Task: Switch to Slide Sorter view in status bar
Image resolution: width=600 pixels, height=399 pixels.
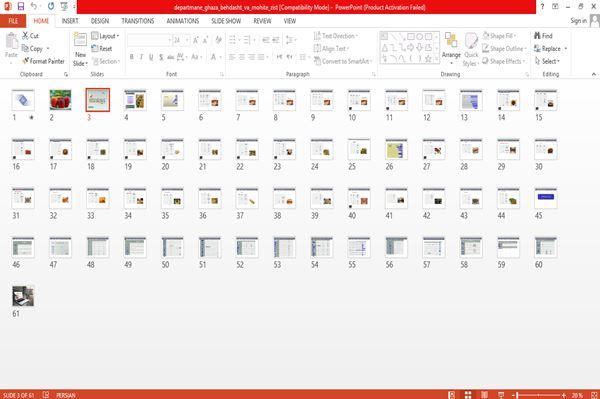Action: [468, 395]
